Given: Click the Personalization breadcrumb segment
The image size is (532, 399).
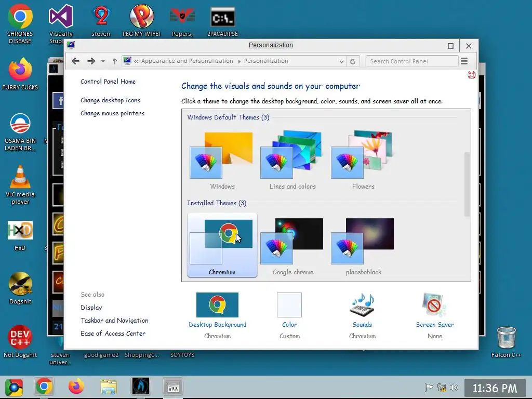Looking at the screenshot, I should pos(266,61).
